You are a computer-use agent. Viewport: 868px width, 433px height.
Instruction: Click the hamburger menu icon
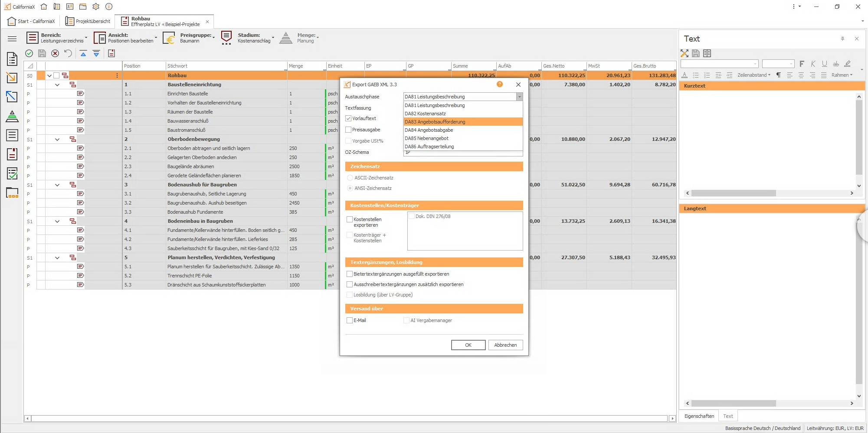click(12, 39)
